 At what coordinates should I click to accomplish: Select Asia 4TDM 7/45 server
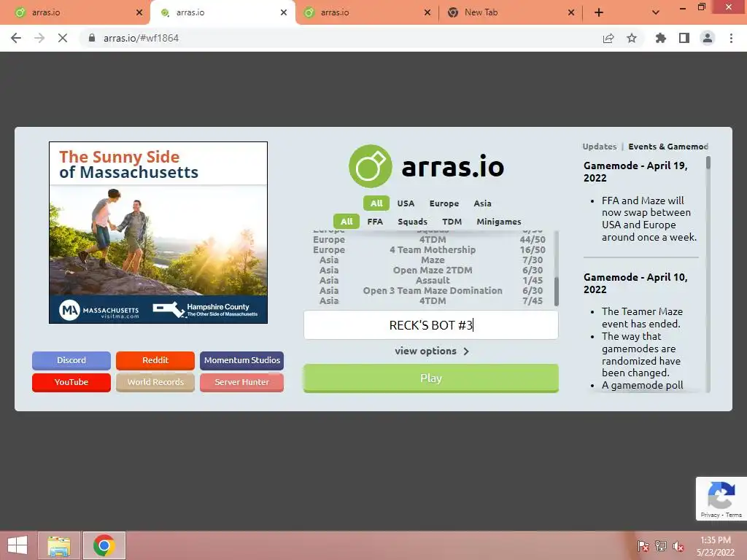(429, 301)
